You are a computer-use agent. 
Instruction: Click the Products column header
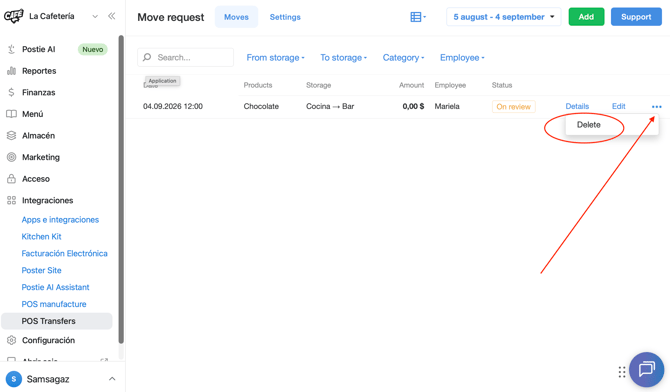point(258,85)
